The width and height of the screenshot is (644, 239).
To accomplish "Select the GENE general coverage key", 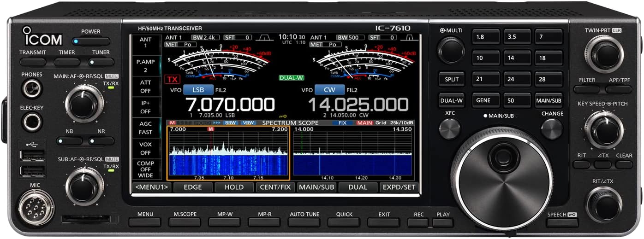I will tap(486, 100).
